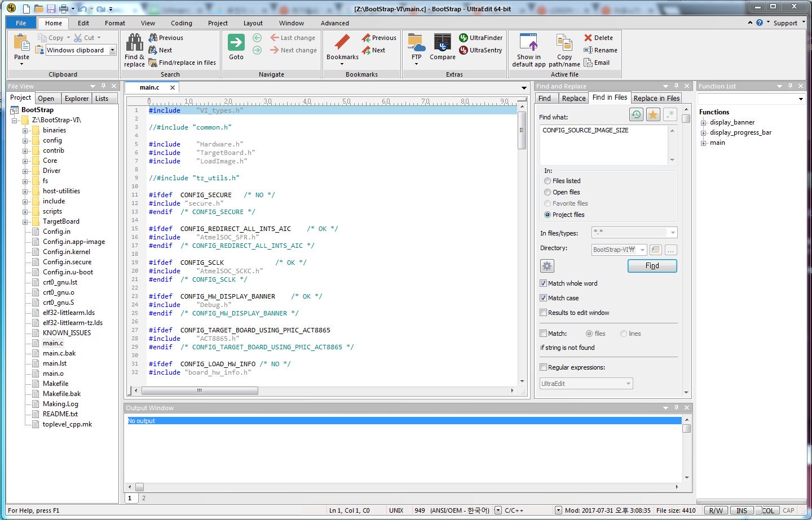Viewport: 812px width, 520px height.
Task: Open the Bookmarks ribbon icon
Action: coord(342,43)
